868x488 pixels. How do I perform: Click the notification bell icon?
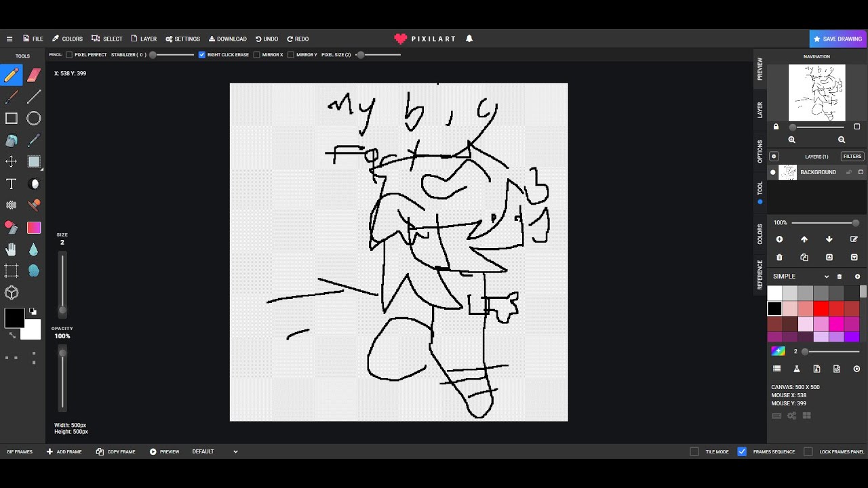point(469,39)
